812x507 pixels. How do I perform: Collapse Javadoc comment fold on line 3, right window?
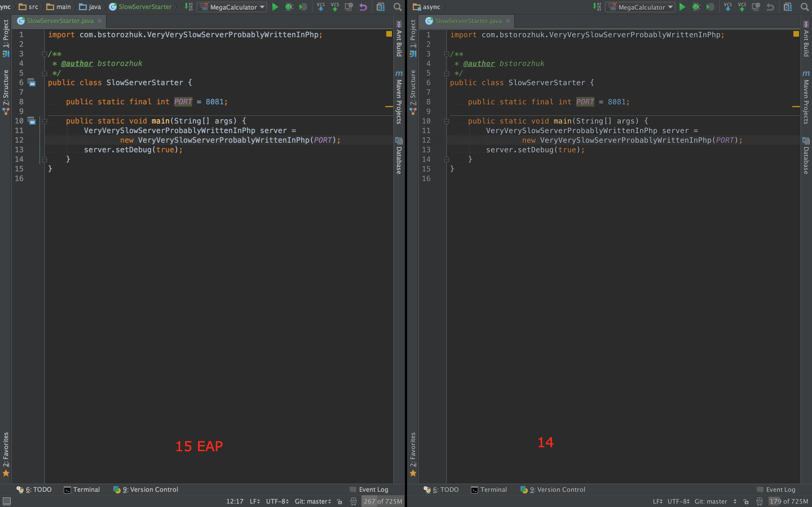446,54
